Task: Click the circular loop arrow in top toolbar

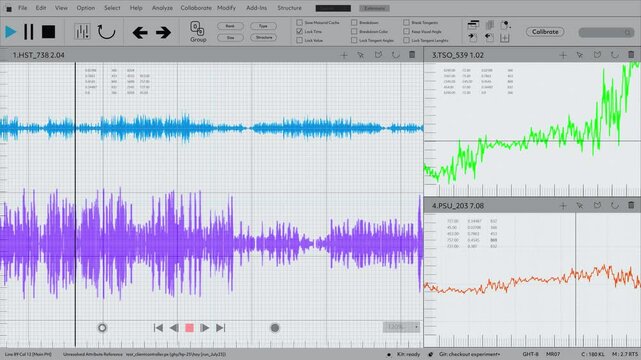Action: (106, 32)
